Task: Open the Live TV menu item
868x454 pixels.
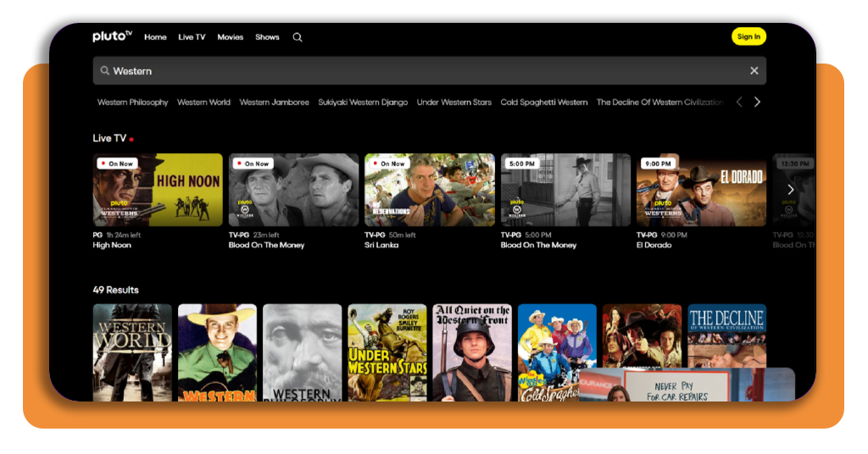Action: coord(192,37)
